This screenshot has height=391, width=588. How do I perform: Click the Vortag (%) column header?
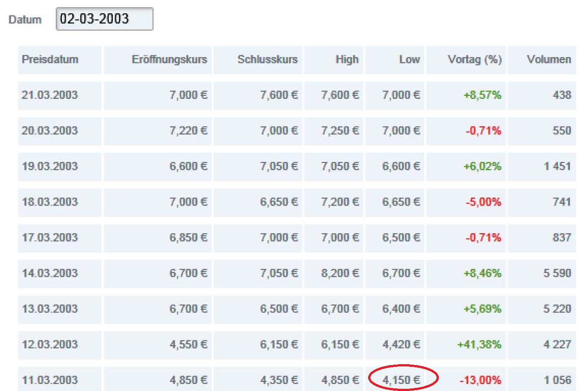pos(474,60)
